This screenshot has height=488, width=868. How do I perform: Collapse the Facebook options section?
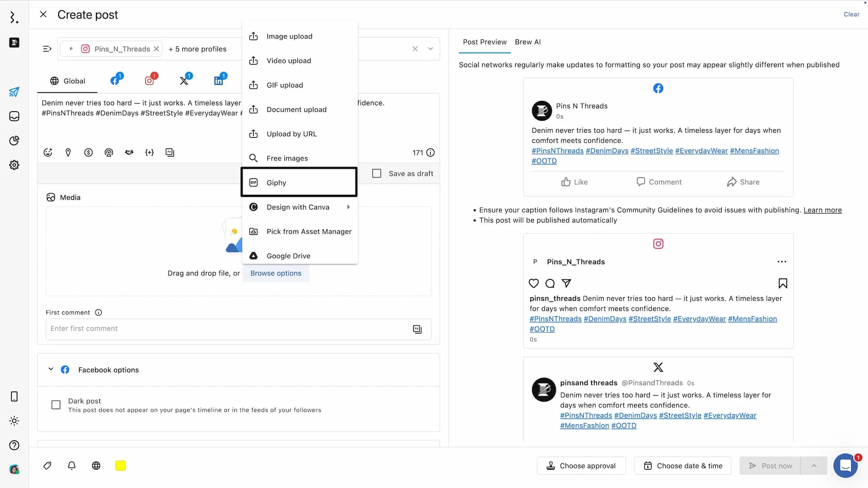pos(51,369)
